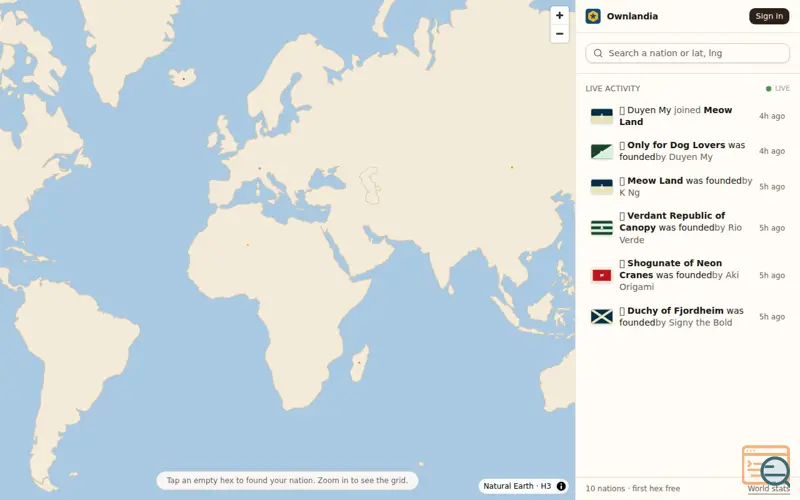Zoom out the map with minus button

(559, 34)
